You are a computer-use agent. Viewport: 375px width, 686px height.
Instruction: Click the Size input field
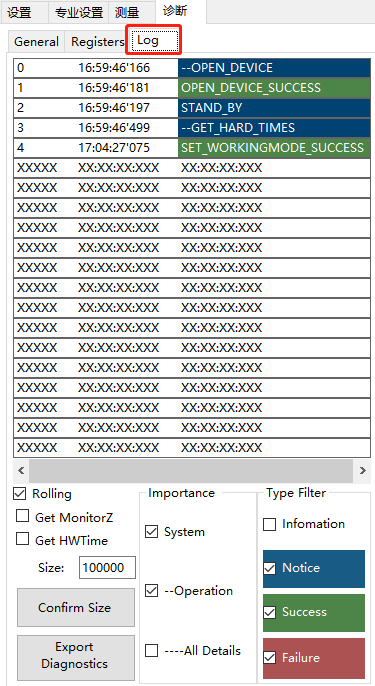(107, 568)
